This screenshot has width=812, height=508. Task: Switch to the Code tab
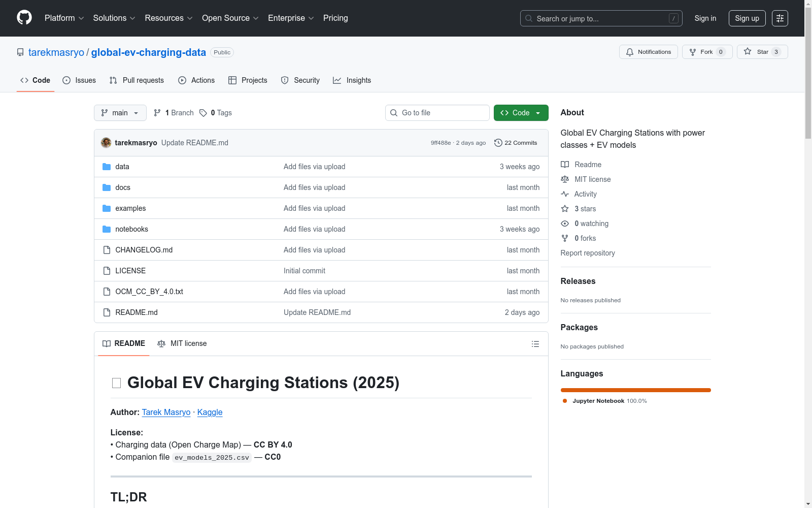pyautogui.click(x=35, y=80)
